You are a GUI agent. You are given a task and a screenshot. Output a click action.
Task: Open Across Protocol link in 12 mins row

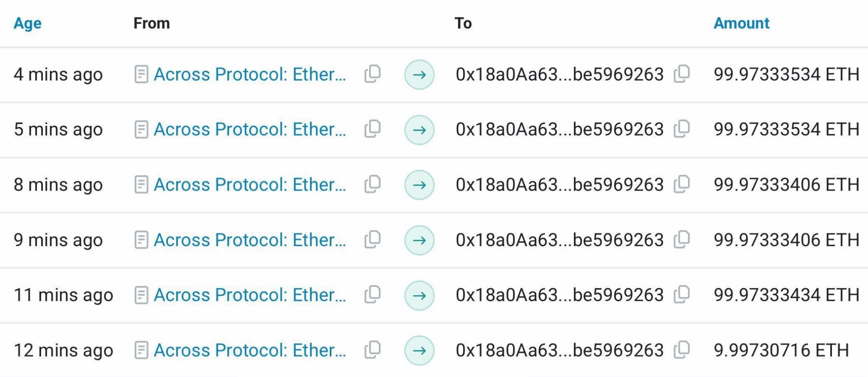(250, 350)
